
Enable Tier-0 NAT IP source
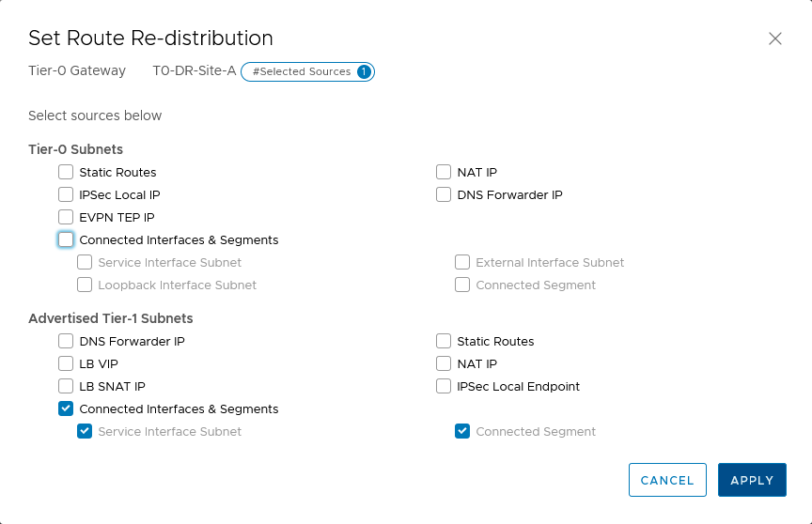click(444, 172)
